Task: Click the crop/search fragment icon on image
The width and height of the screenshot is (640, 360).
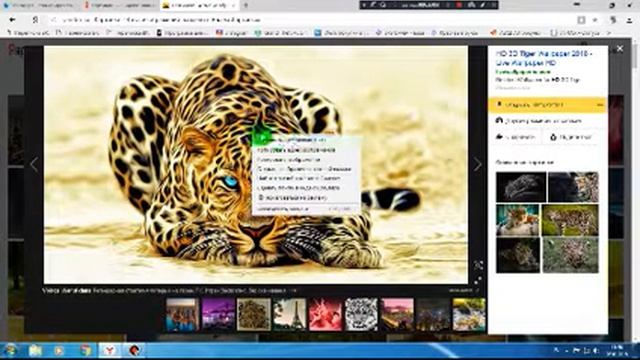Action: pos(478,266)
